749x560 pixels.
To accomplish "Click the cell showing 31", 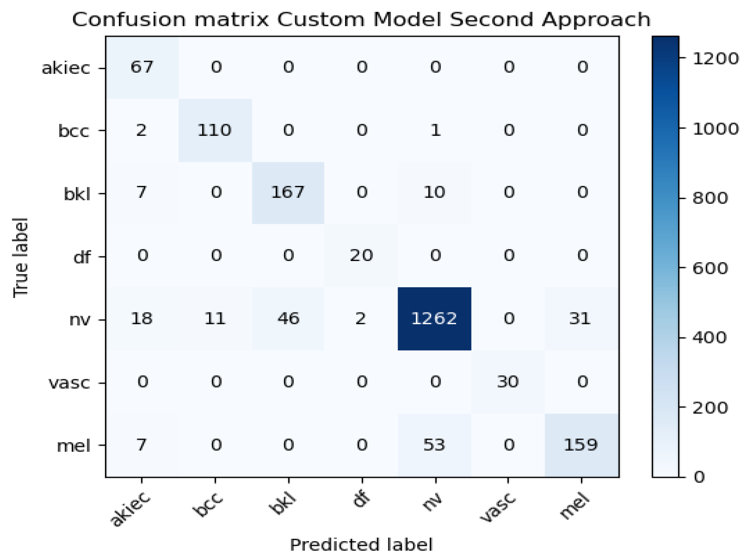I will [x=580, y=318].
